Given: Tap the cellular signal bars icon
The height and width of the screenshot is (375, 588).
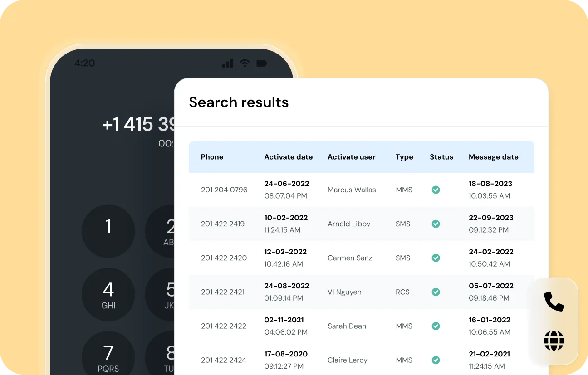Looking at the screenshot, I should pyautogui.click(x=227, y=63).
